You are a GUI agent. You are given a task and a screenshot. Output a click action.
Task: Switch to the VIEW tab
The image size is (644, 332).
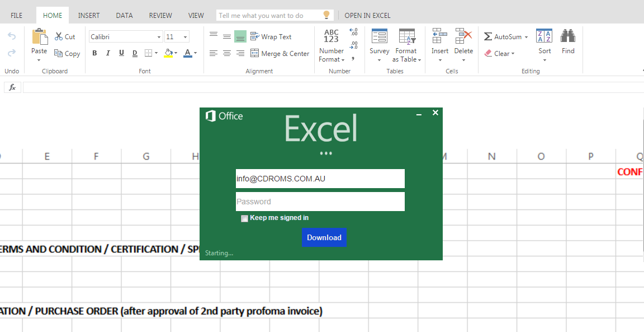coord(196,15)
